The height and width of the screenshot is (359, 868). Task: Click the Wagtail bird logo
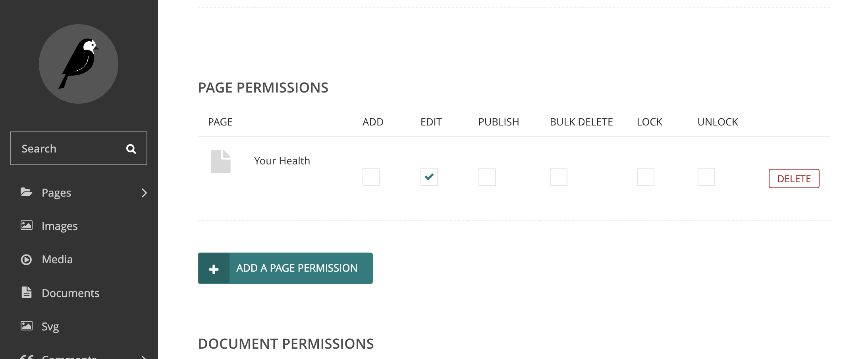[79, 64]
